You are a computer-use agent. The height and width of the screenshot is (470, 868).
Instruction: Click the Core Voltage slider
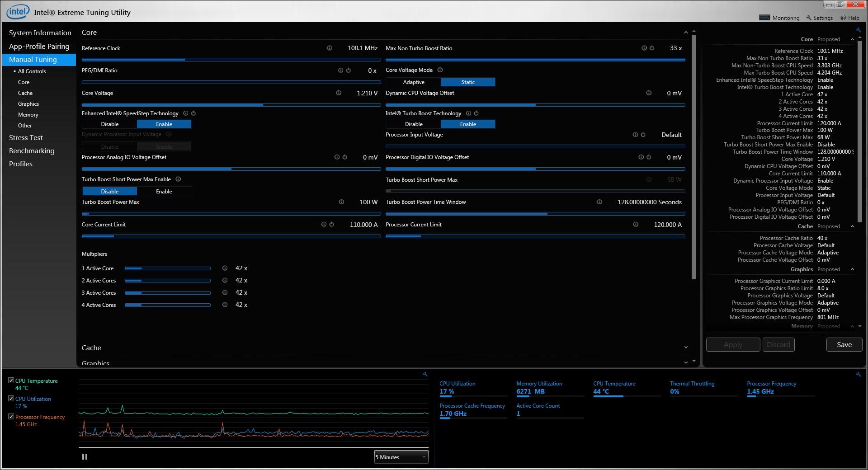point(231,105)
